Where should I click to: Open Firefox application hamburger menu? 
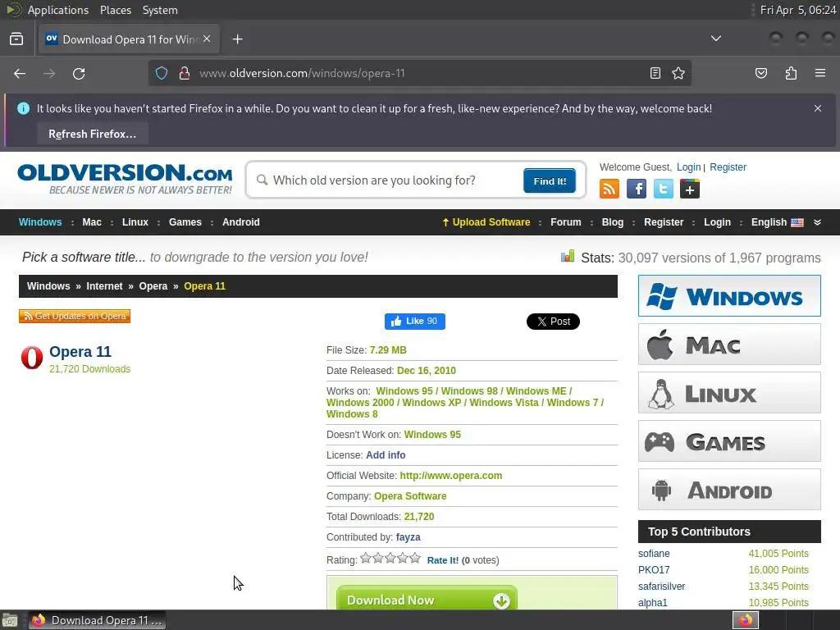tap(820, 73)
